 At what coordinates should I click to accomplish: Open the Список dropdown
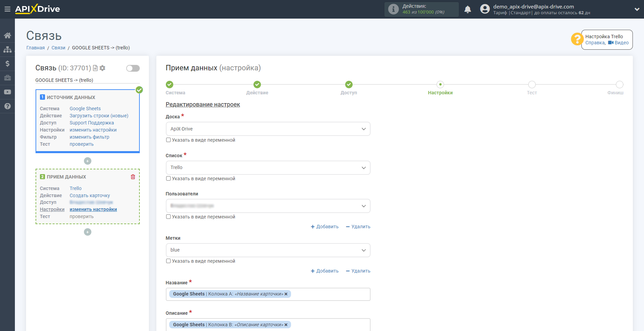point(268,168)
